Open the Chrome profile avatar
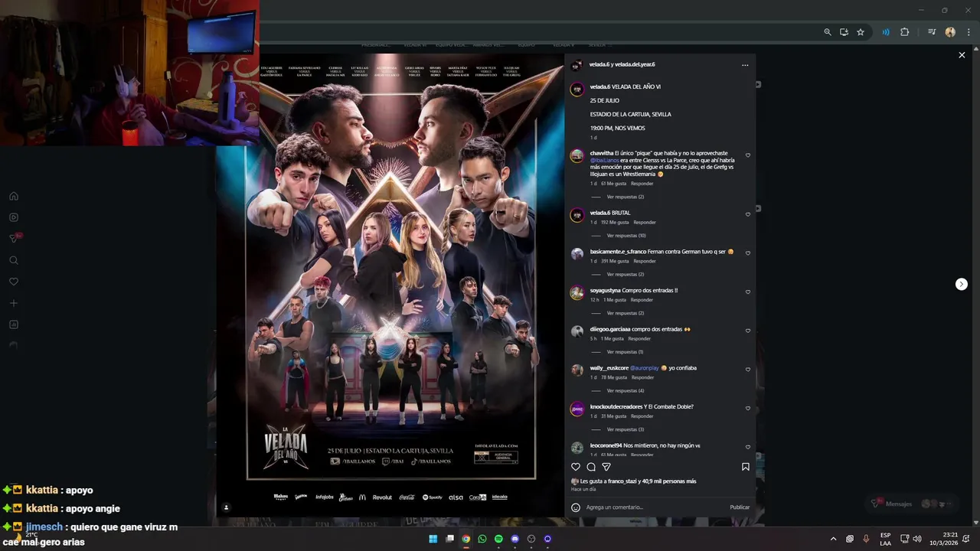The width and height of the screenshot is (980, 551). (950, 32)
